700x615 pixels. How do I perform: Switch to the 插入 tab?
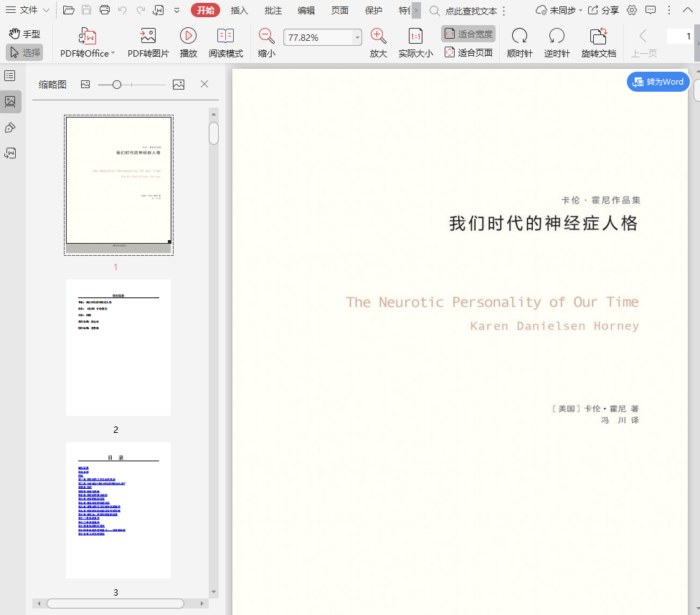pyautogui.click(x=240, y=10)
